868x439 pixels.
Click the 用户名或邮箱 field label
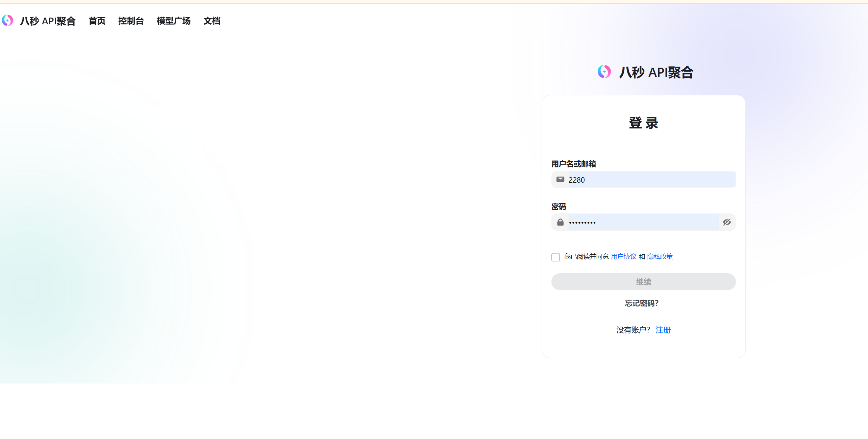coord(574,164)
